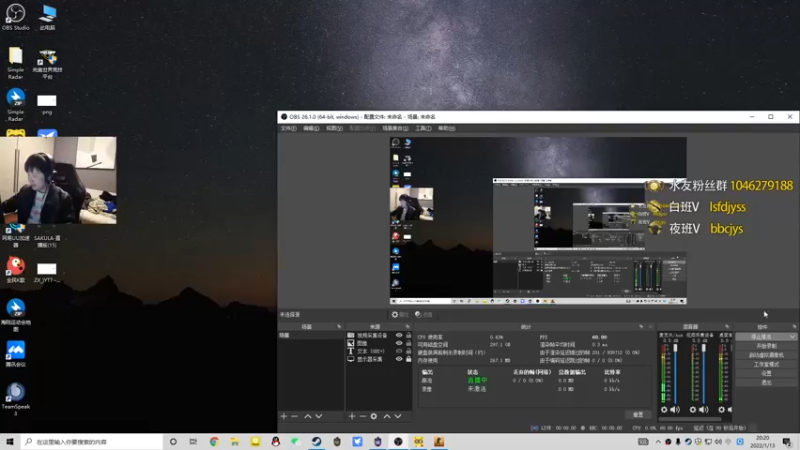Move the scene up using the up arrow

(x=308, y=416)
